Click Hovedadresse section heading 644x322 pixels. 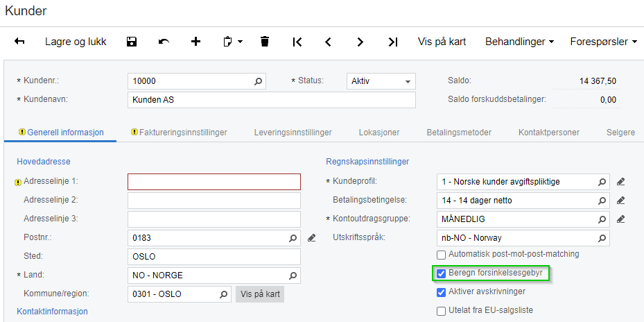point(44,162)
